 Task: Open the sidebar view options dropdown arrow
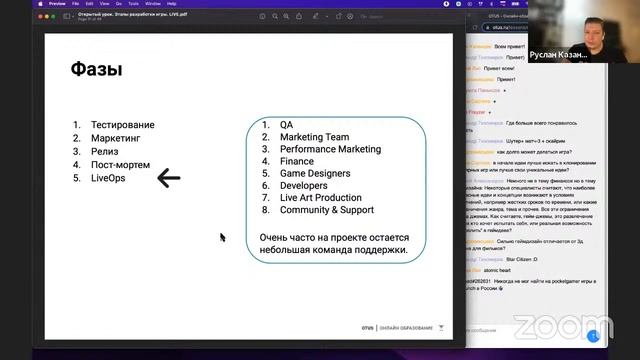coord(73,16)
